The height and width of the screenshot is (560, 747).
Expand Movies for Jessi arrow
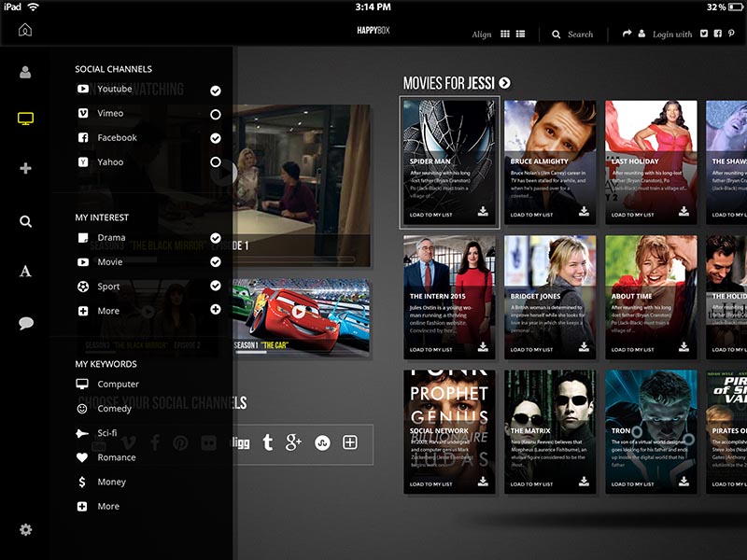504,83
